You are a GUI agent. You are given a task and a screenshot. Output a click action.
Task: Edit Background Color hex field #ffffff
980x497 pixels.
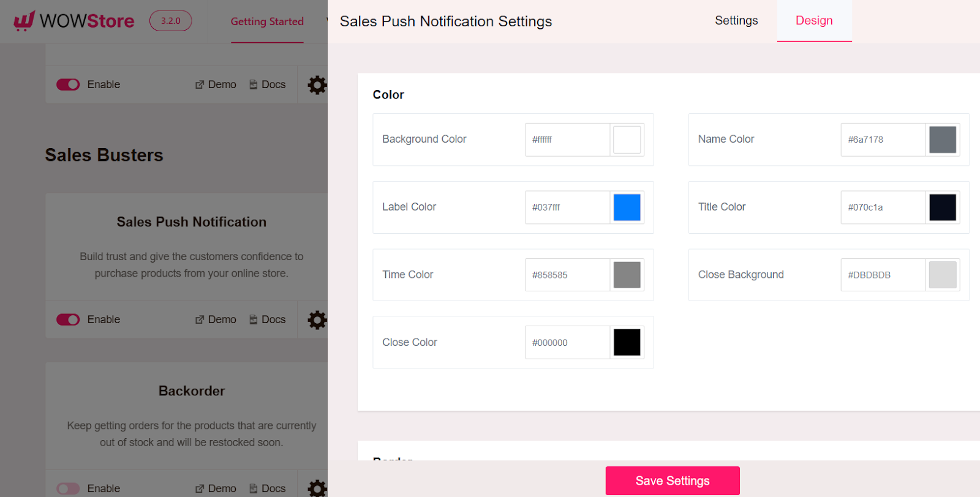(567, 140)
